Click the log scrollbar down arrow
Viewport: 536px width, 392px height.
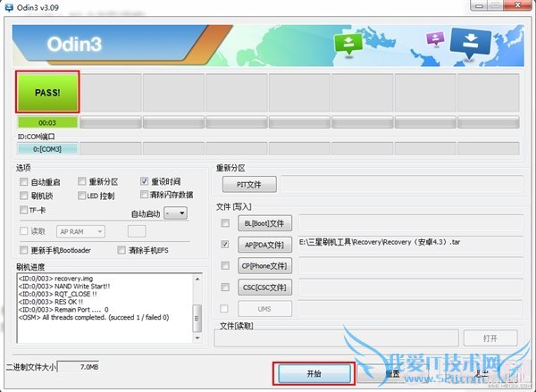(x=197, y=338)
